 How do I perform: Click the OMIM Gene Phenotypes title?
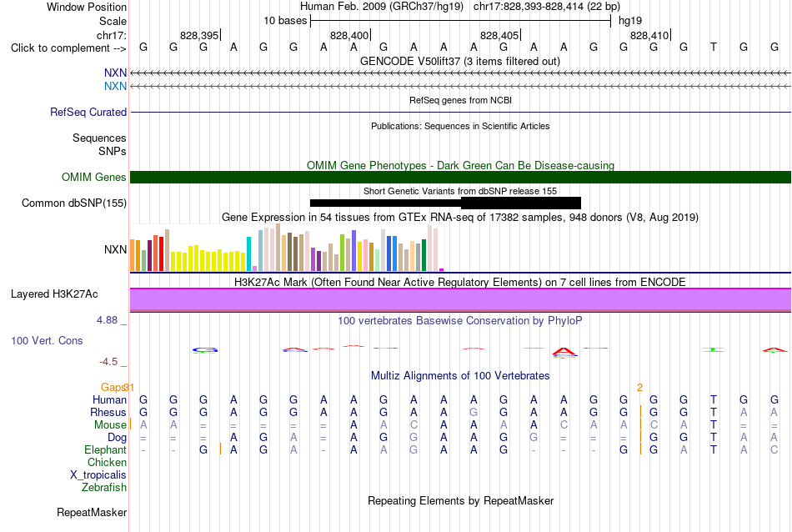[x=460, y=165]
